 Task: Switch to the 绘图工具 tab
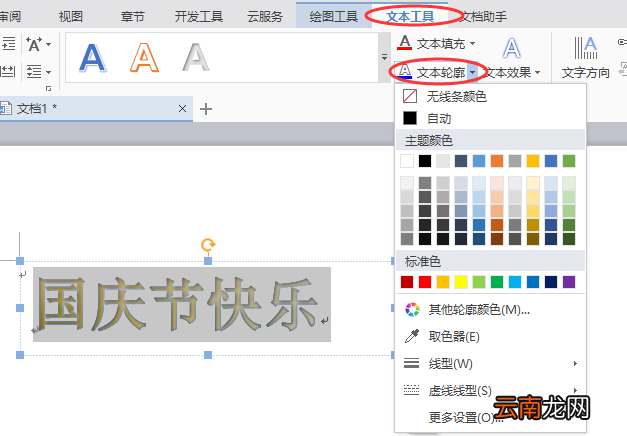tap(333, 16)
